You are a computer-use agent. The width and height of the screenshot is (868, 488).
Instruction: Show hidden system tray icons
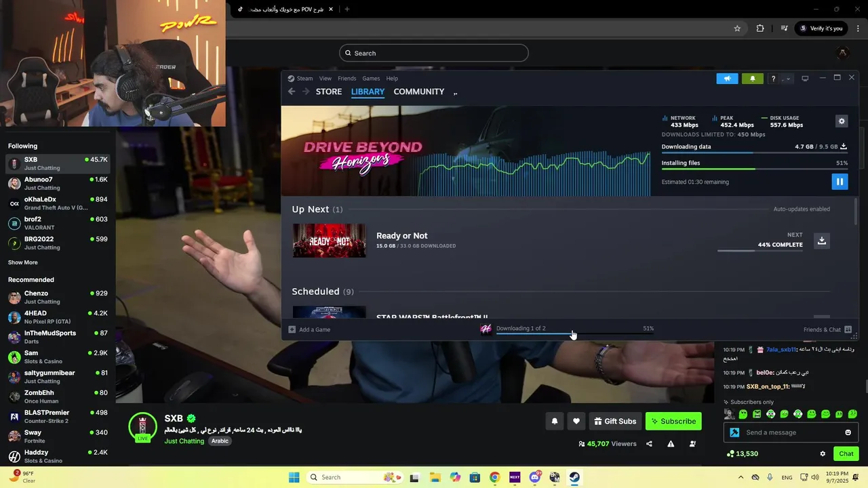741,477
